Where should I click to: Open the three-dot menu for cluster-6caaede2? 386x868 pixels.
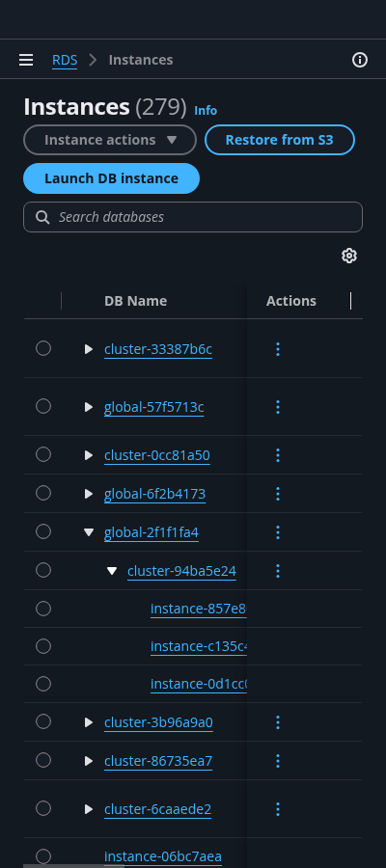coord(278,809)
